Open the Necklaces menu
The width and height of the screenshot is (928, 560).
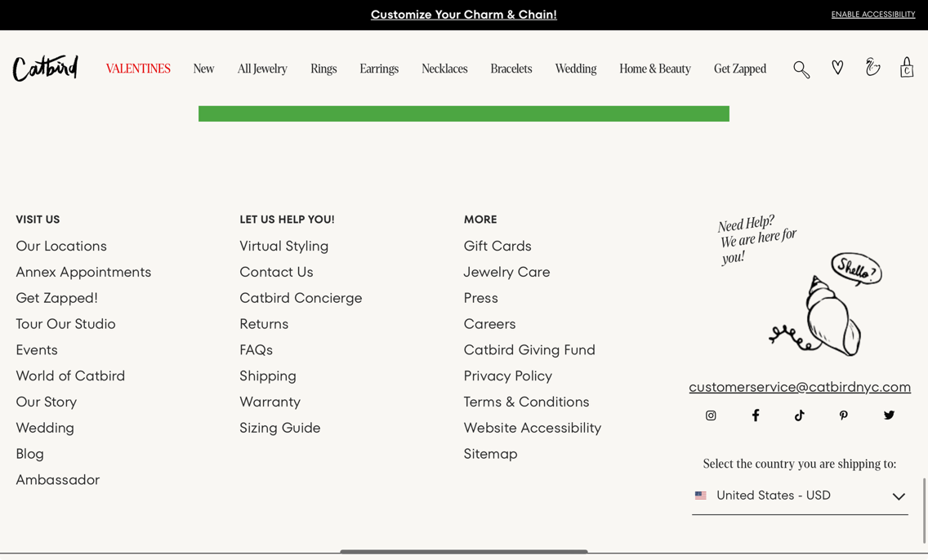444,69
